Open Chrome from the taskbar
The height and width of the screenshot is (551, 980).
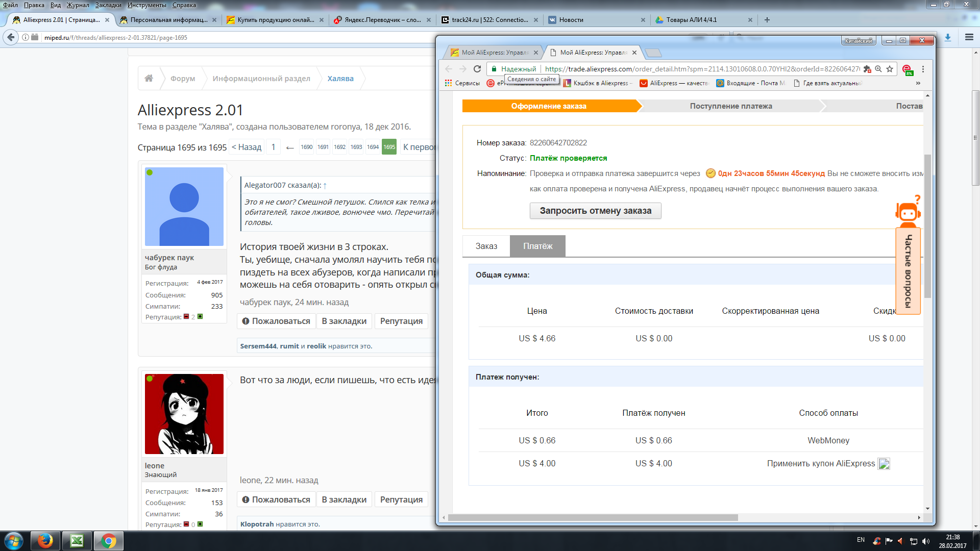[109, 541]
